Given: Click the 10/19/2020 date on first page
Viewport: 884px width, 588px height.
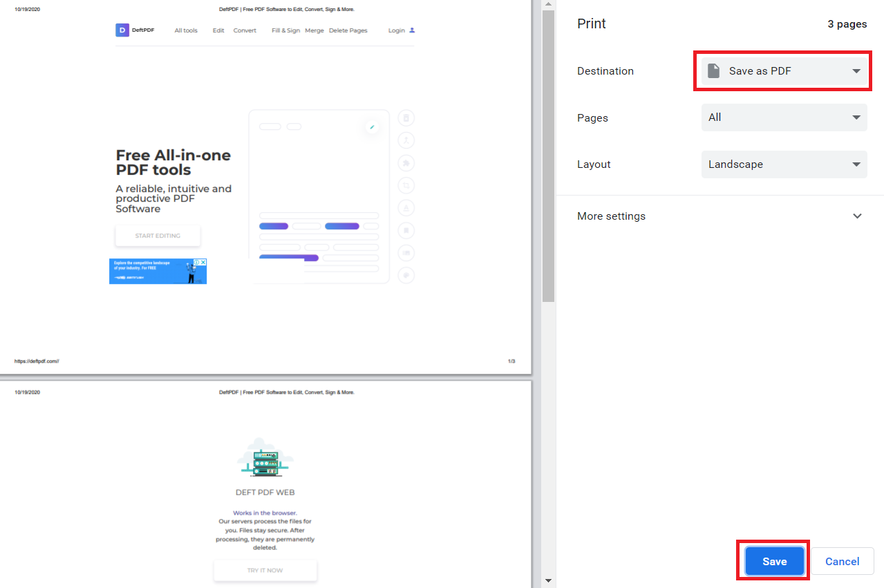Looking at the screenshot, I should pyautogui.click(x=28, y=10).
